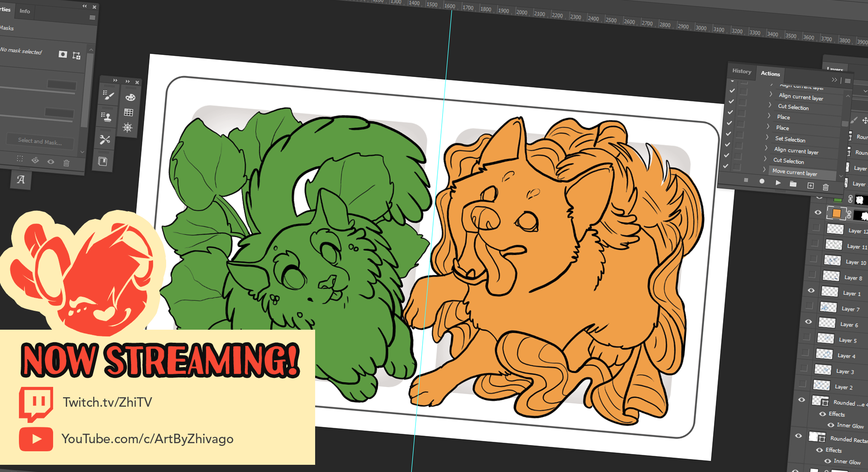
Task: Open the Navigator ship wheel icon
Action: [x=128, y=127]
